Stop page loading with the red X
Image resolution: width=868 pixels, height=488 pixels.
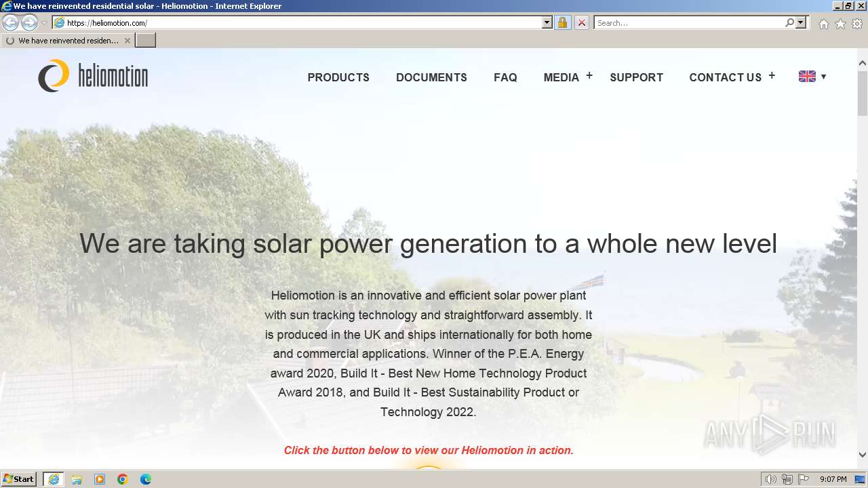click(x=581, y=23)
